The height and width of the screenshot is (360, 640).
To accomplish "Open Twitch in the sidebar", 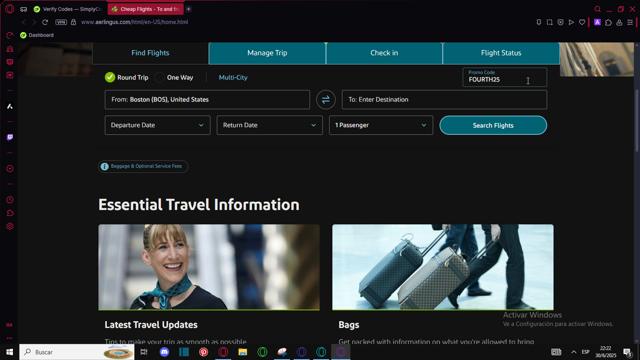I will click(10, 137).
